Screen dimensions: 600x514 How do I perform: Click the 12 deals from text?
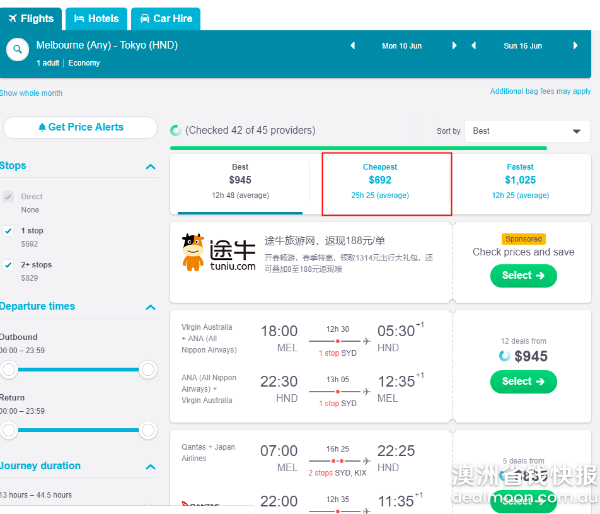[523, 341]
